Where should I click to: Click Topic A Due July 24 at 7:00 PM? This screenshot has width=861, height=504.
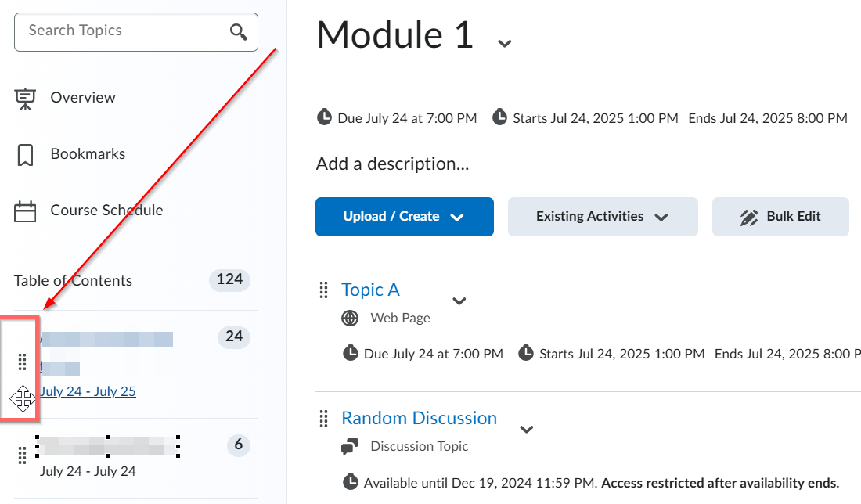(x=434, y=354)
